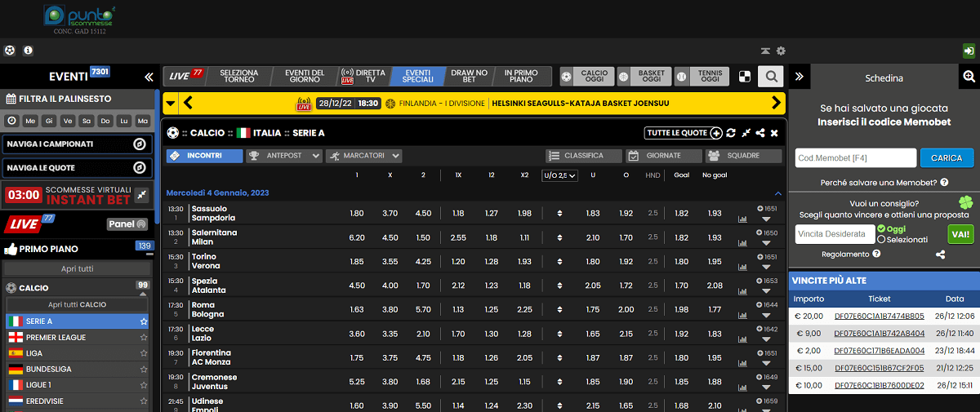980x412 pixels.
Task: Click the Vincita Desiderata input field
Action: point(835,234)
